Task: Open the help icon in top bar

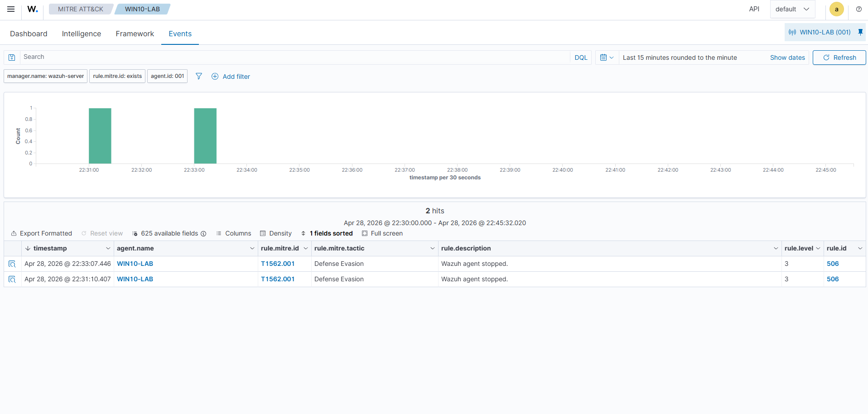Action: pyautogui.click(x=858, y=9)
